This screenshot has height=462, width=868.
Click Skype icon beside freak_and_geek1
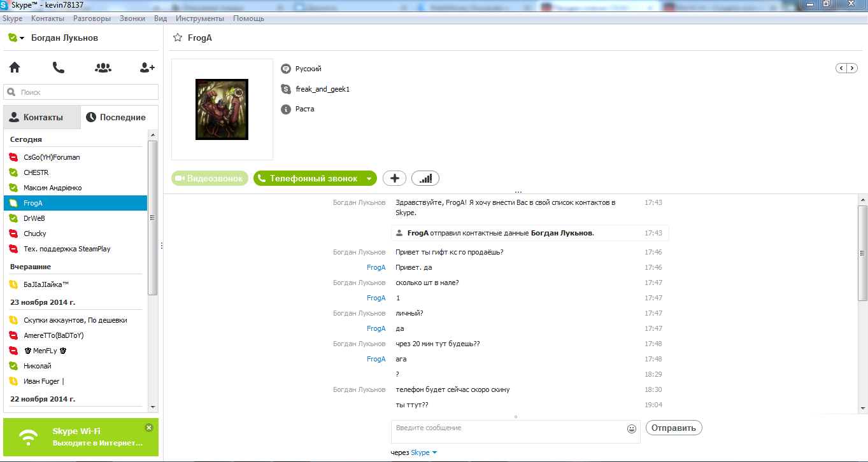(x=286, y=88)
